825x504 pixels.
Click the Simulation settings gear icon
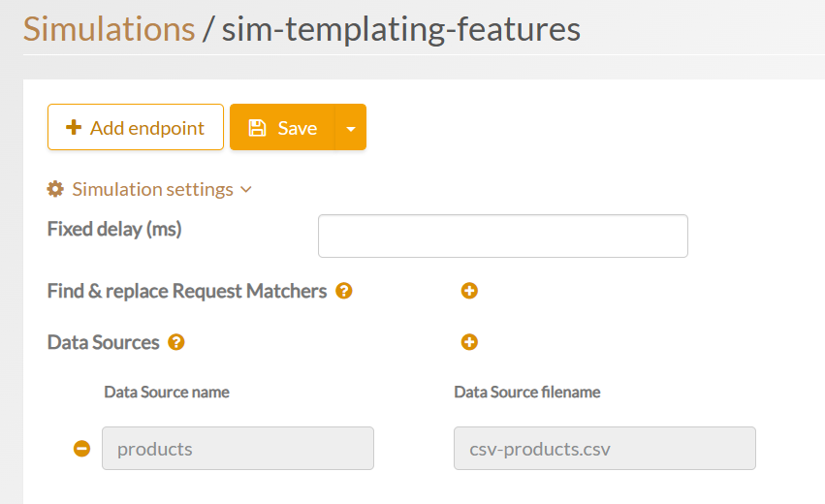[55, 189]
